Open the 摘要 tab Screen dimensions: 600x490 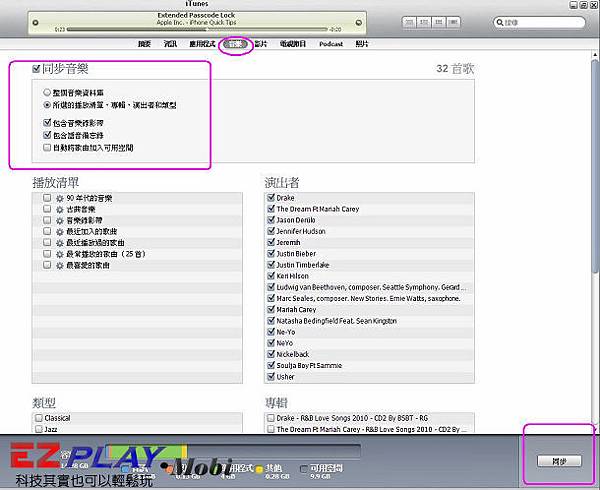coord(144,44)
